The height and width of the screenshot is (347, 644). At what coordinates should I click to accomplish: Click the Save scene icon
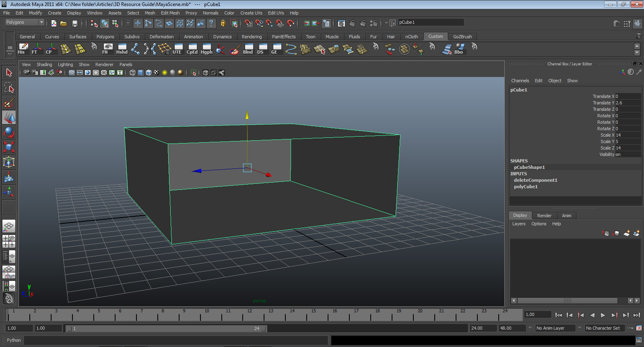coord(74,23)
